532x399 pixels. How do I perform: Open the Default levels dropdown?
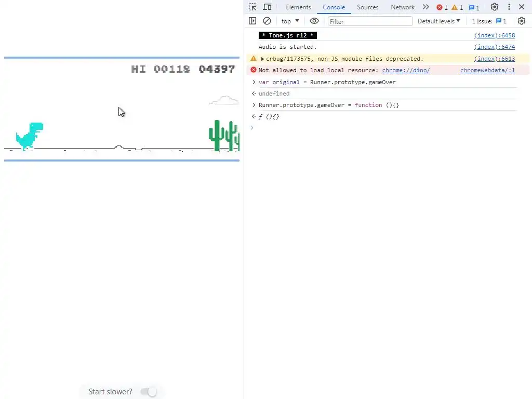pos(438,21)
